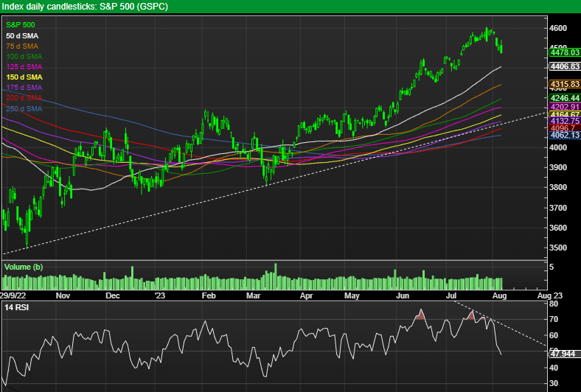The image size is (581, 392).
Task: Click the Aug date axis label
Action: (x=499, y=295)
